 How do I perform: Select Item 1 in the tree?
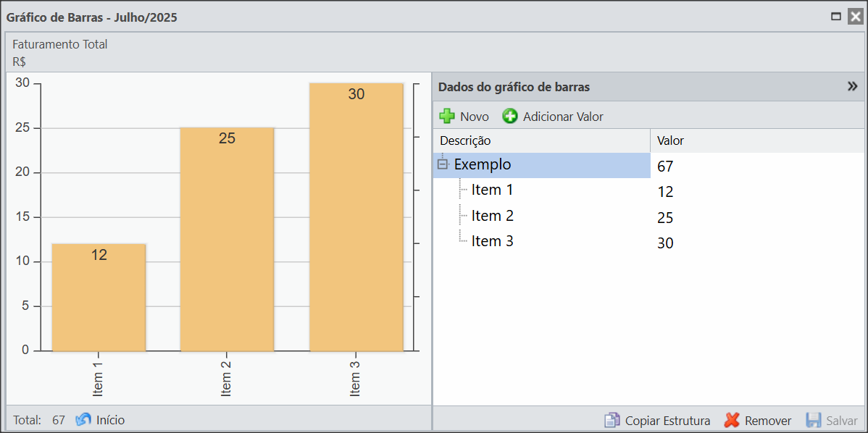coord(492,190)
